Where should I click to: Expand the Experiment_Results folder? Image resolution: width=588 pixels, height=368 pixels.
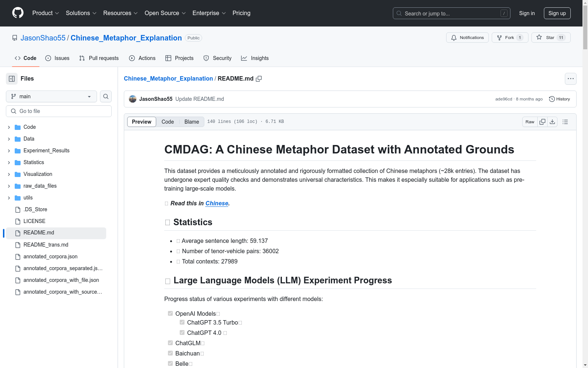[9, 151]
